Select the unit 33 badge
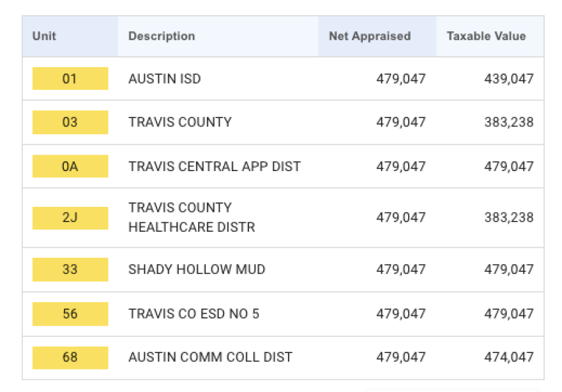This screenshot has height=392, width=562. [70, 269]
